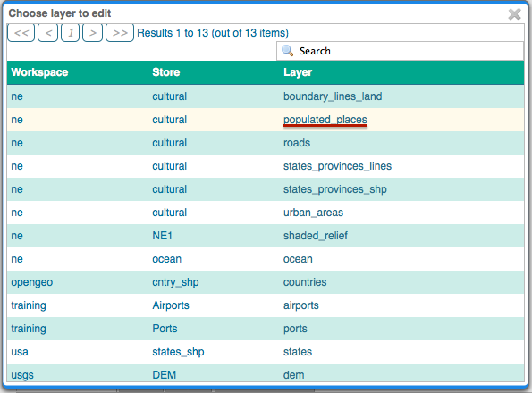The image size is (532, 393).
Task: Select the roads layer
Action: click(297, 143)
